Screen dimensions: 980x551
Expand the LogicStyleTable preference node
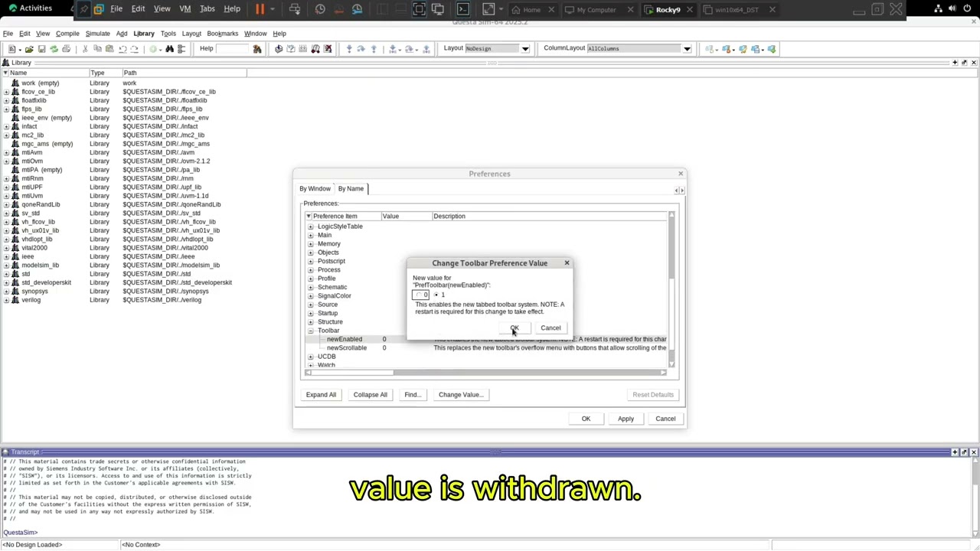point(310,227)
